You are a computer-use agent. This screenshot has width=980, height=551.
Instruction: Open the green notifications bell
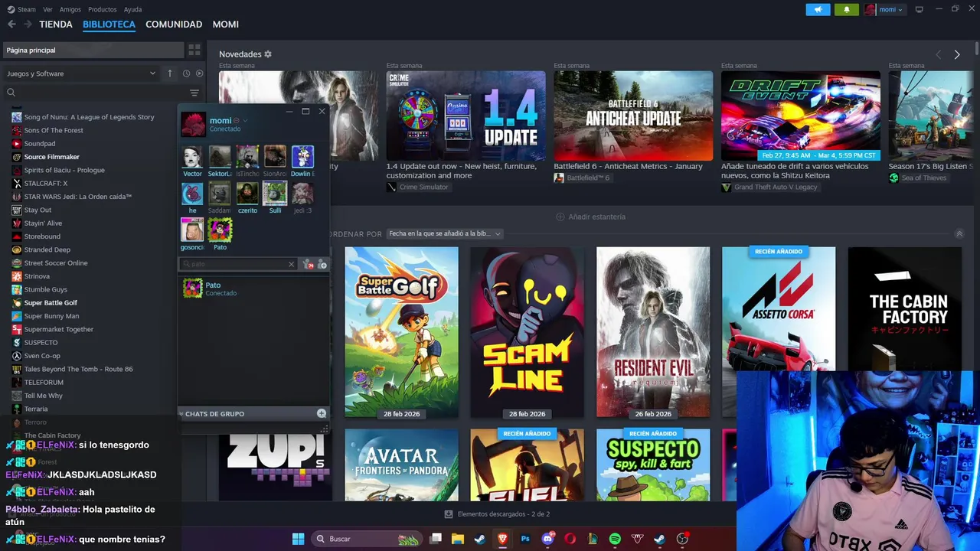point(846,9)
